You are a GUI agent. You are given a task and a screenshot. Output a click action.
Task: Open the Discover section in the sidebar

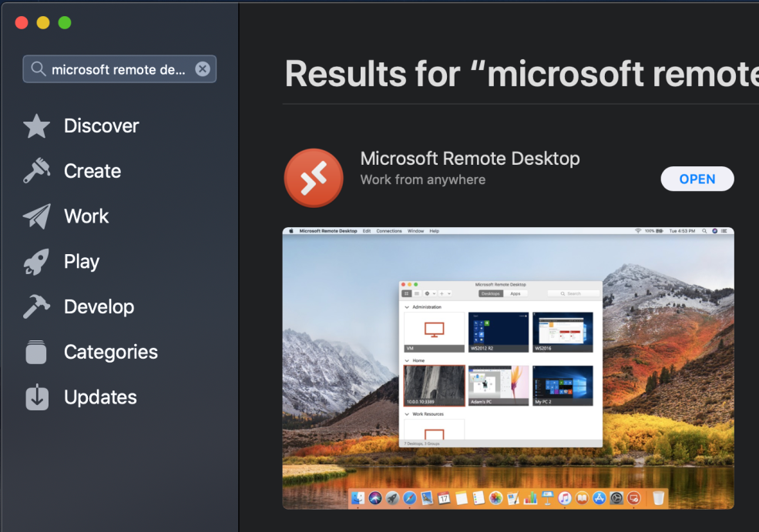point(82,125)
